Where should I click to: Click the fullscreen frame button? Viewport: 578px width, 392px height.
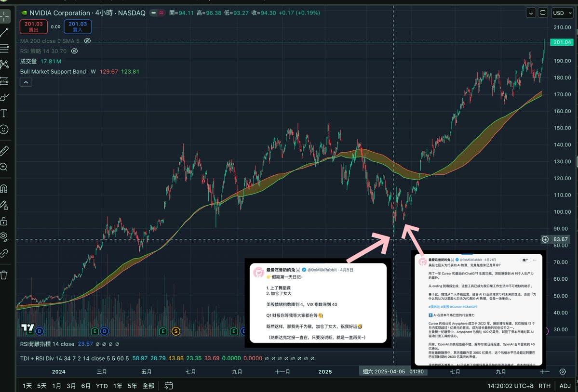click(543, 13)
